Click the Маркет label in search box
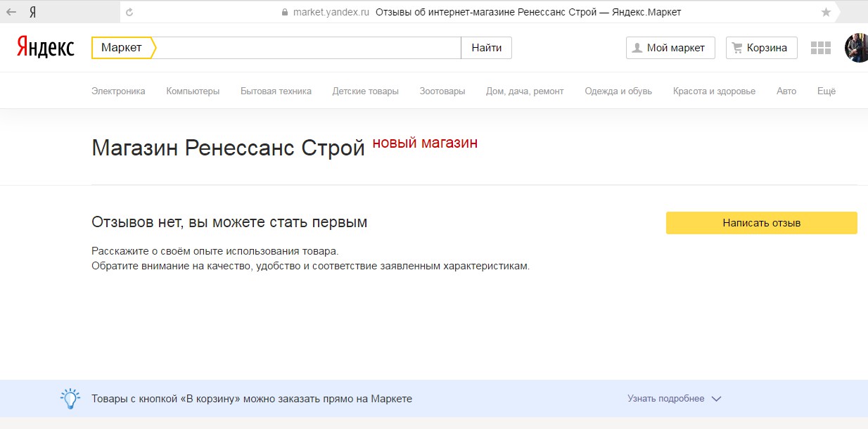Viewport: 868px width, 429px height. [x=122, y=48]
